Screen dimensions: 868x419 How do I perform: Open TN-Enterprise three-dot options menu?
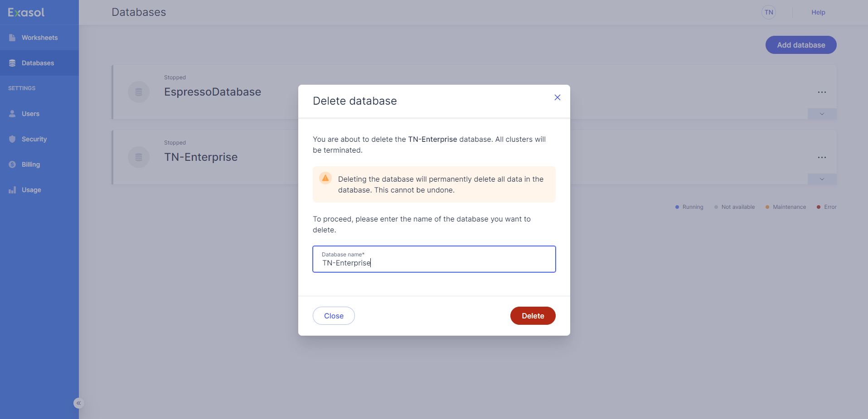click(822, 158)
